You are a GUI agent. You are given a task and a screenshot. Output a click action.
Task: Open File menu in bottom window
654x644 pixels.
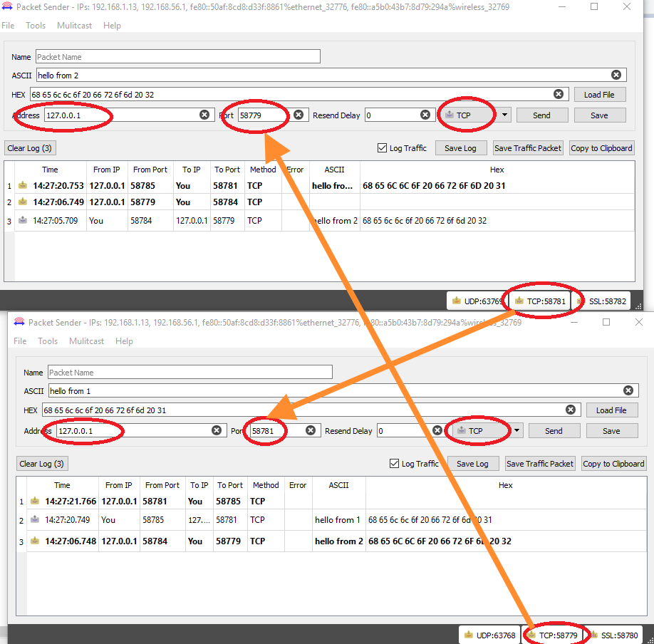[20, 341]
